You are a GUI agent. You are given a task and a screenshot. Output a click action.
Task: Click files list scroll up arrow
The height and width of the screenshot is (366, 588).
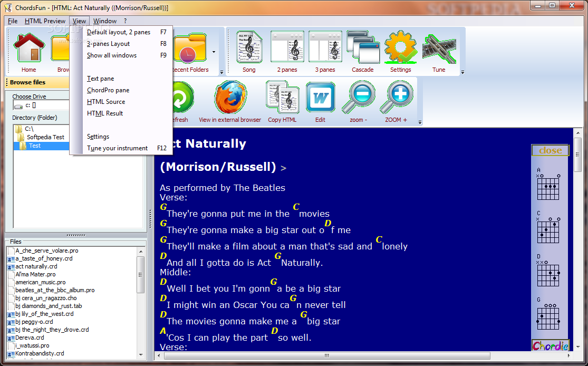tap(141, 252)
